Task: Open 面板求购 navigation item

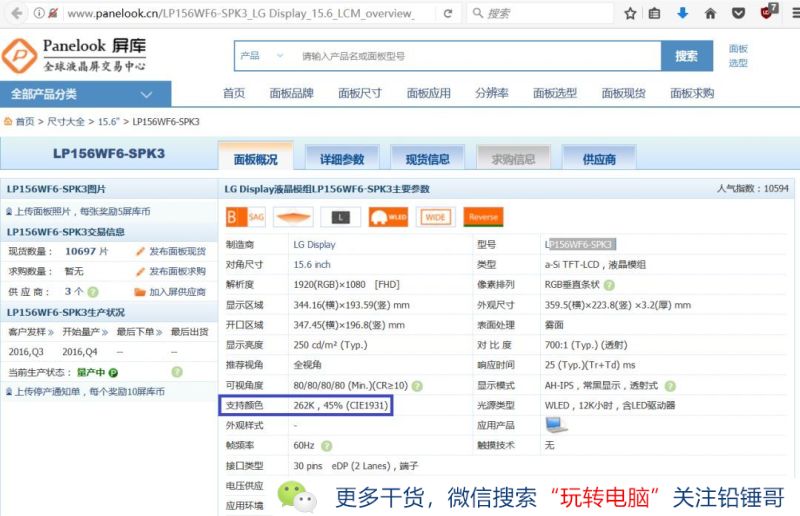Action: click(x=692, y=93)
